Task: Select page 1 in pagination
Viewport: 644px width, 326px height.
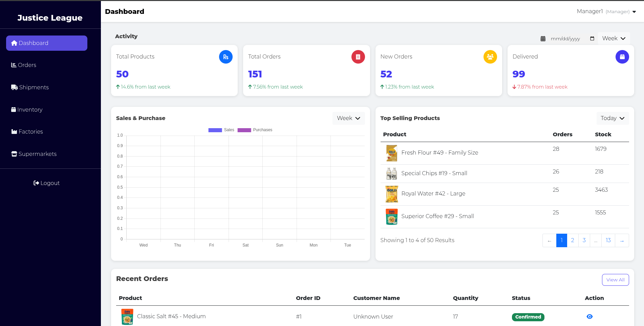Action: point(561,240)
